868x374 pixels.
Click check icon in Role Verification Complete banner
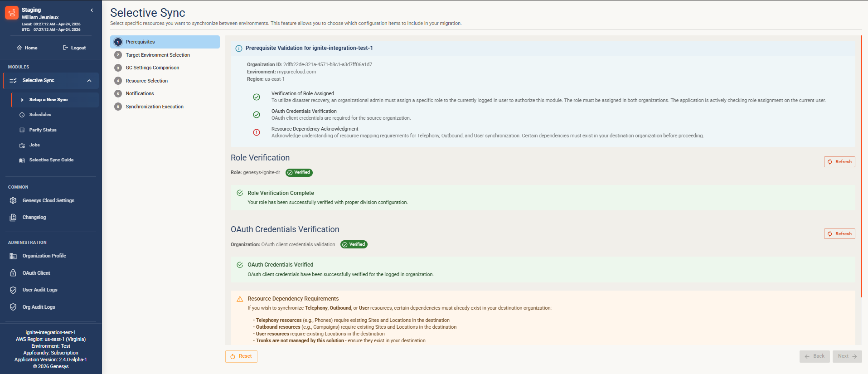pyautogui.click(x=240, y=193)
